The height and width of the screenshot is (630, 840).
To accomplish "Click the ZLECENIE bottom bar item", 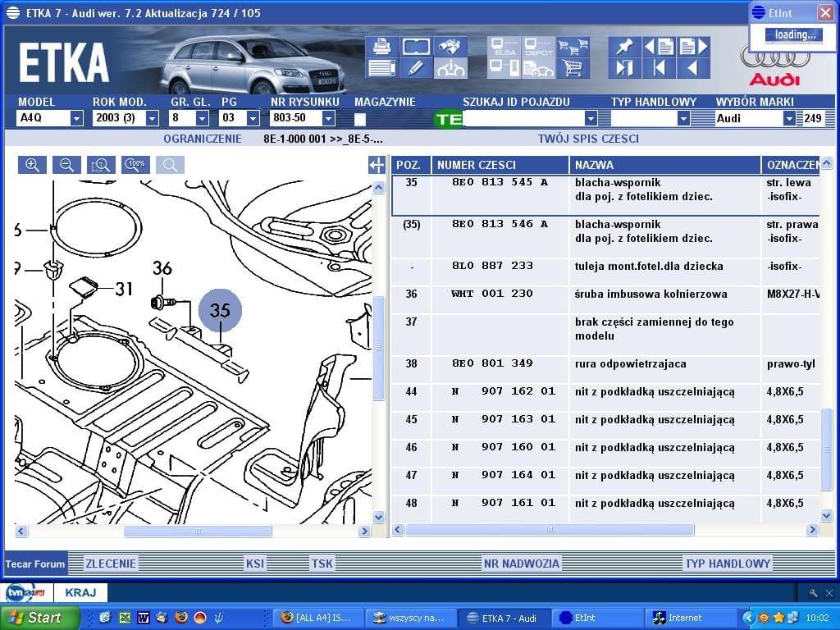I will click(x=111, y=564).
